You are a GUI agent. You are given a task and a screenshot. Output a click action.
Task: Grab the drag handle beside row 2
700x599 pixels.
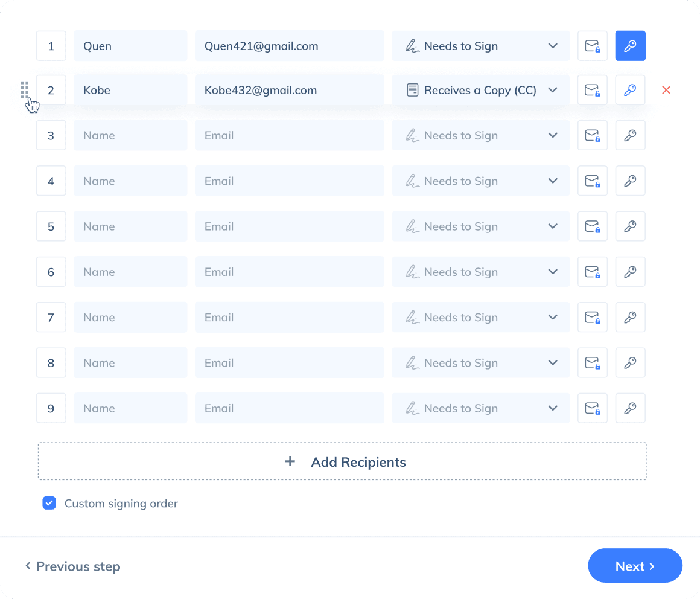(25, 90)
